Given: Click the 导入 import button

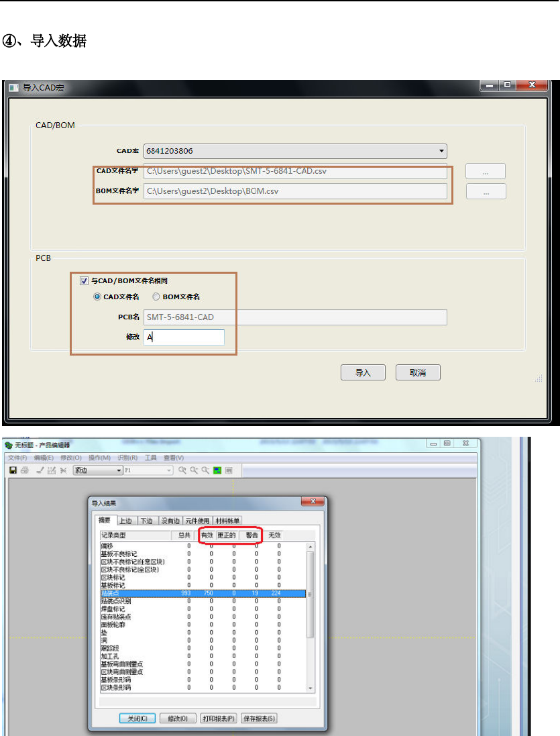Looking at the screenshot, I should pos(363,372).
